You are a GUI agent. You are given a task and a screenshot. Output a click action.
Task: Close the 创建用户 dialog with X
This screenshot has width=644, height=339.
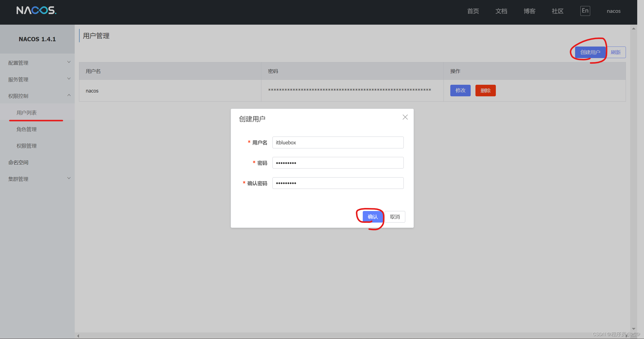point(405,117)
